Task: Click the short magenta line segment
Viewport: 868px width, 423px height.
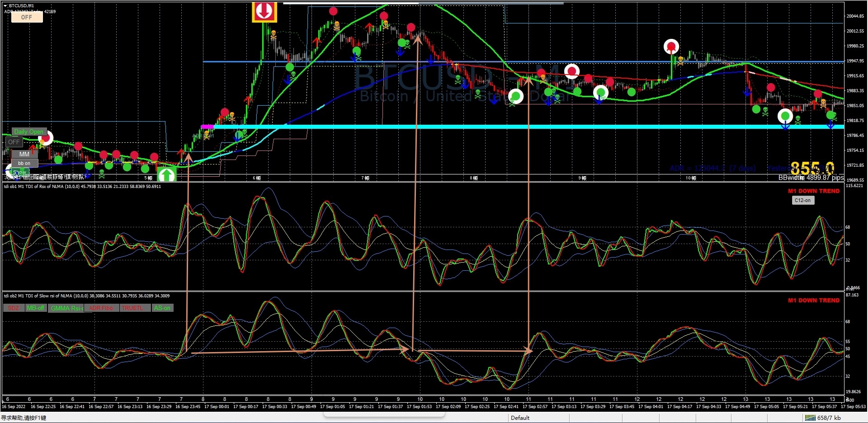Action: pyautogui.click(x=208, y=127)
